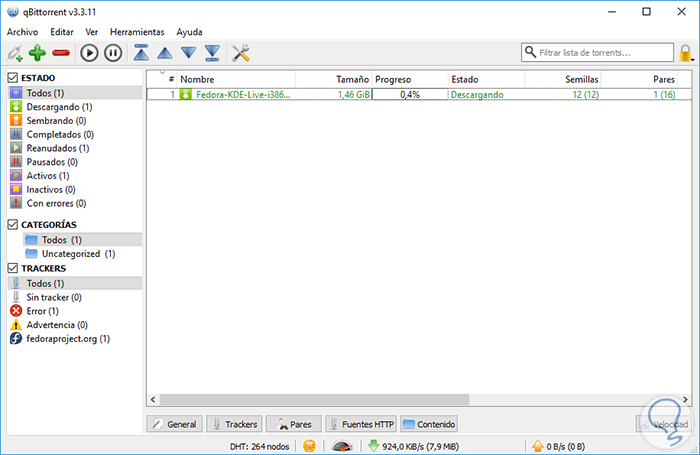This screenshot has height=455, width=700.
Task: Filter by Activos (1) status
Action: 75,175
